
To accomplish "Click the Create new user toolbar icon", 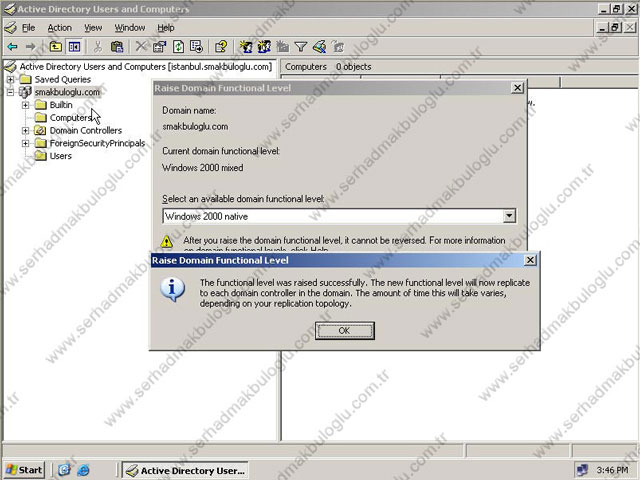I will pos(245,47).
